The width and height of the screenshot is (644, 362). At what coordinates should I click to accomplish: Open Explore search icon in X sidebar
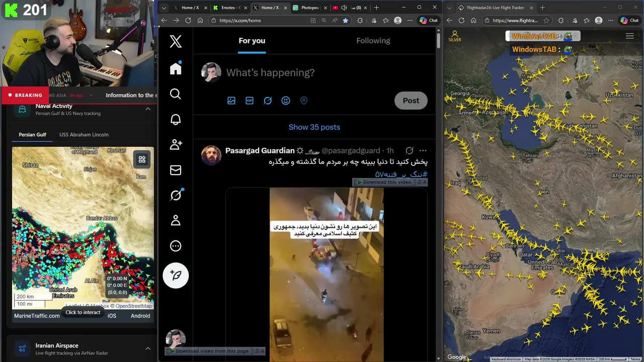176,94
